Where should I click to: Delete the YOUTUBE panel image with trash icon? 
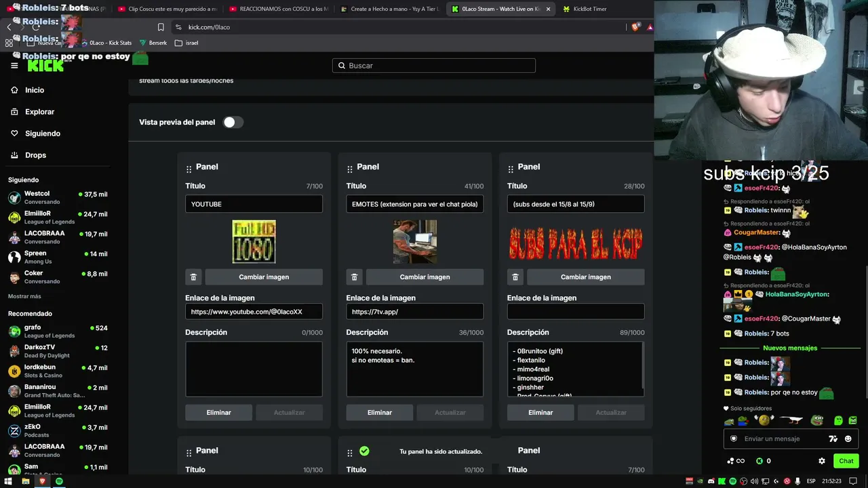pyautogui.click(x=193, y=277)
